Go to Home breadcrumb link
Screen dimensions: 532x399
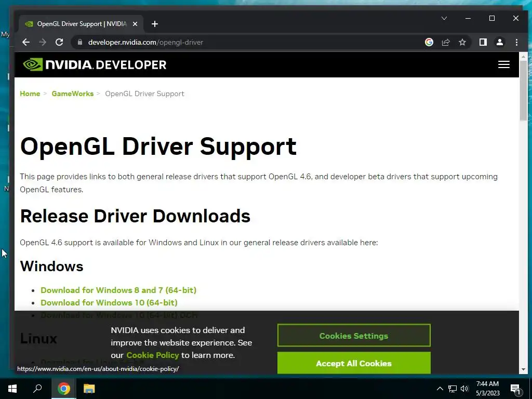pyautogui.click(x=30, y=94)
